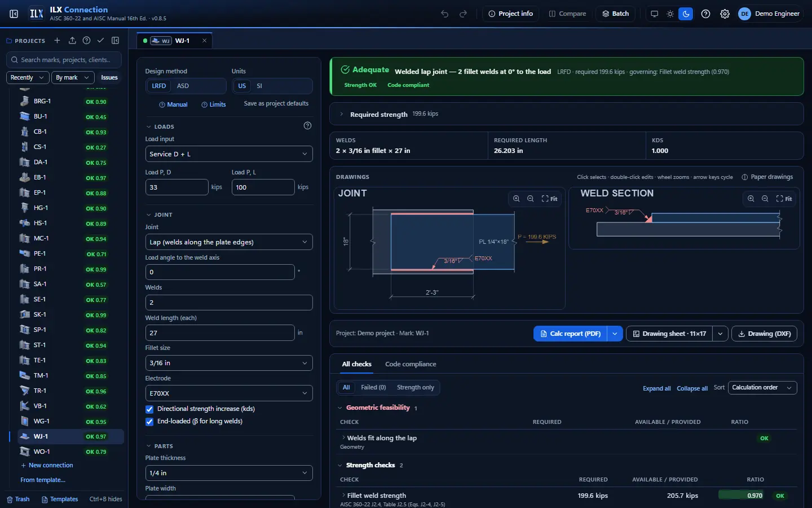
Task: Open Project info
Action: (x=510, y=14)
